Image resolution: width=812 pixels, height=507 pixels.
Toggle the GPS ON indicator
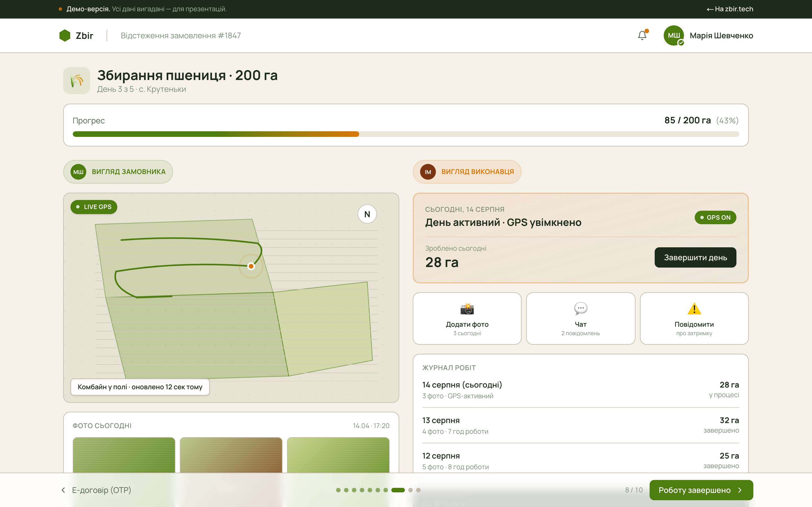point(715,217)
